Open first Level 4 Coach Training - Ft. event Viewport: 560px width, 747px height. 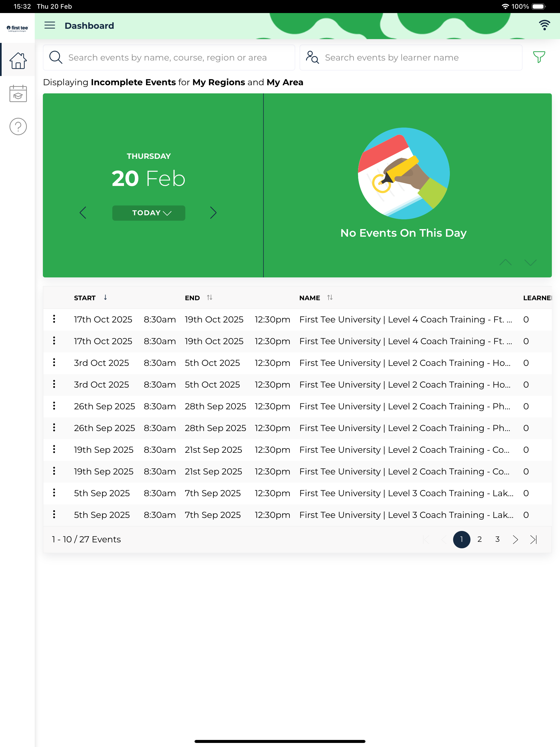coord(405,319)
